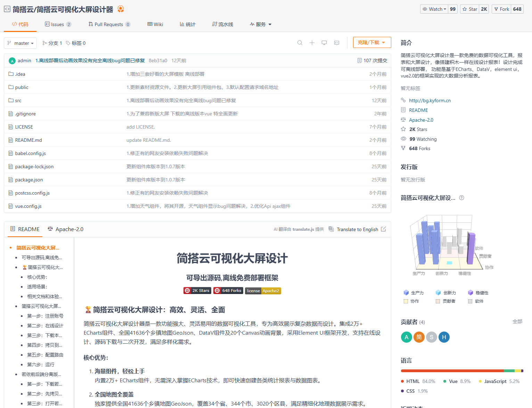Open the Pull Requests tab
This screenshot has width=532, height=408.
point(109,24)
